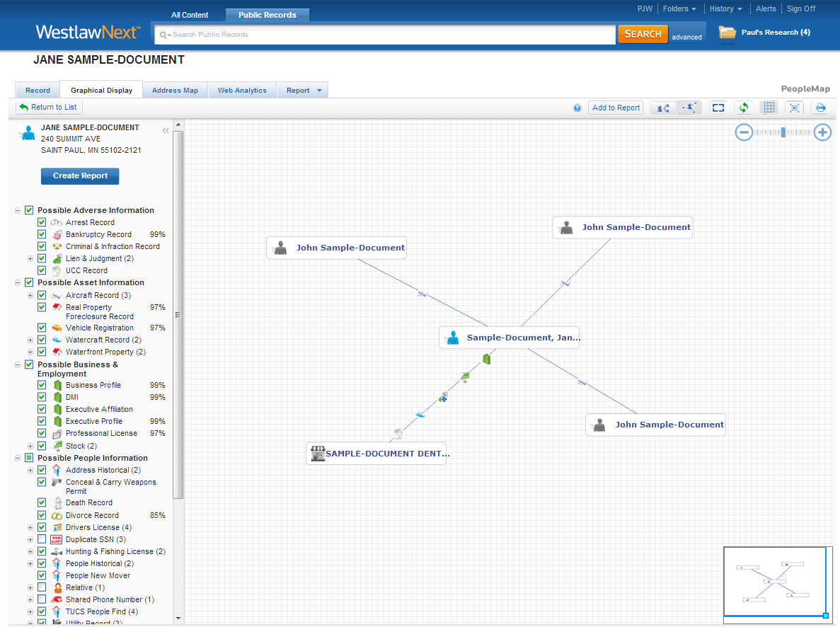This screenshot has width=840, height=627.
Task: Zoom out with the minus icon
Action: (x=744, y=132)
